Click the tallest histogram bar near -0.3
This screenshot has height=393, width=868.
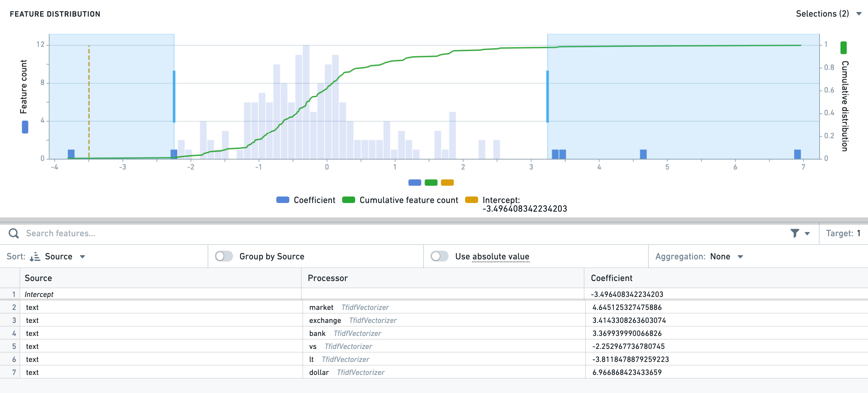(306, 102)
